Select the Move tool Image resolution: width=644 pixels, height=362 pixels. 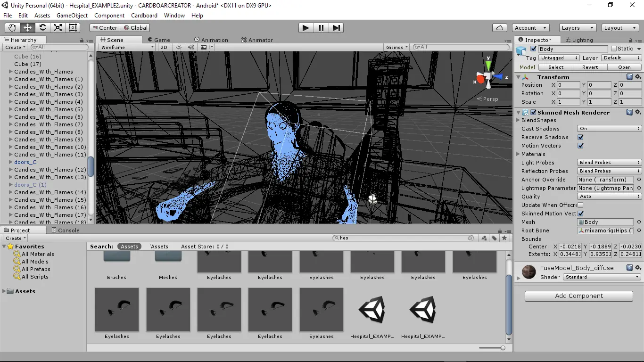pos(28,28)
